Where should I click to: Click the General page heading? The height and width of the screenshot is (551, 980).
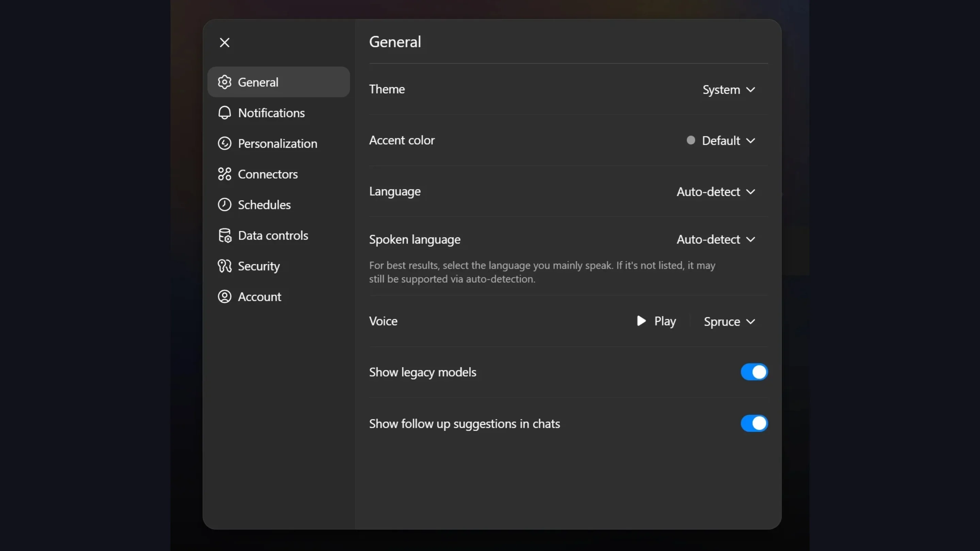point(395,42)
